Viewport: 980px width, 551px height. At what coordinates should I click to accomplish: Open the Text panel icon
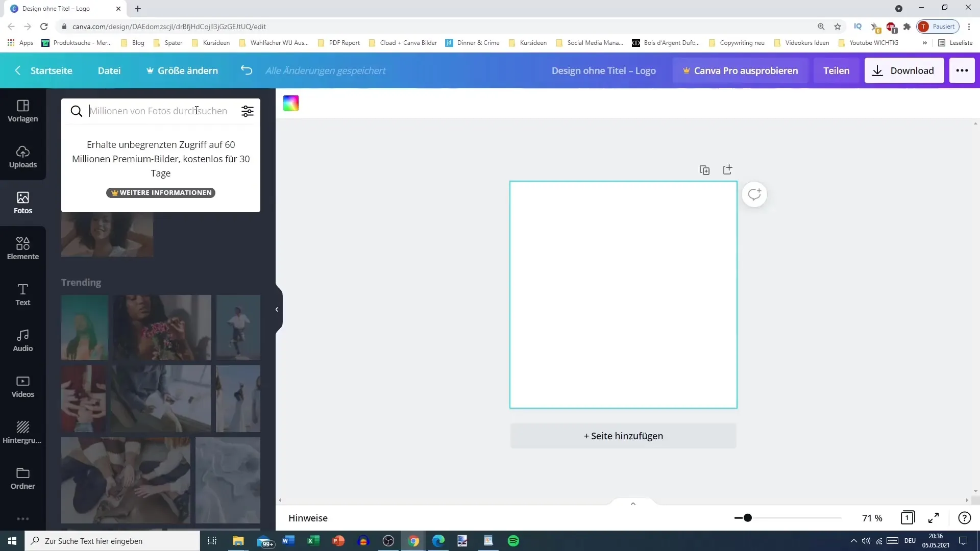(22, 293)
